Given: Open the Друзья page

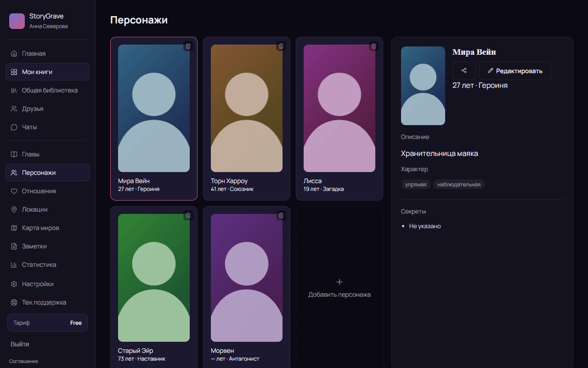Looking at the screenshot, I should click(x=47, y=109).
